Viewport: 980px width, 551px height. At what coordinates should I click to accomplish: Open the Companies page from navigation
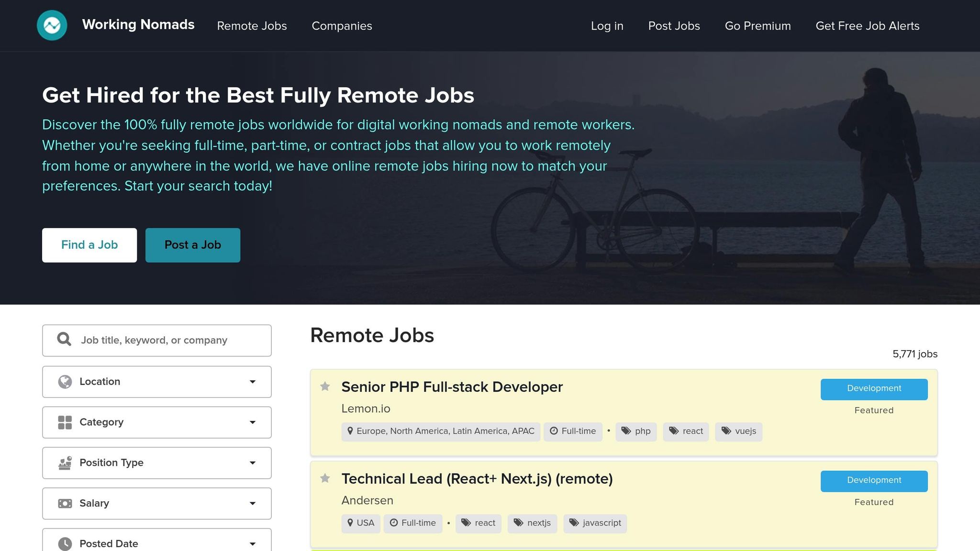(x=342, y=26)
